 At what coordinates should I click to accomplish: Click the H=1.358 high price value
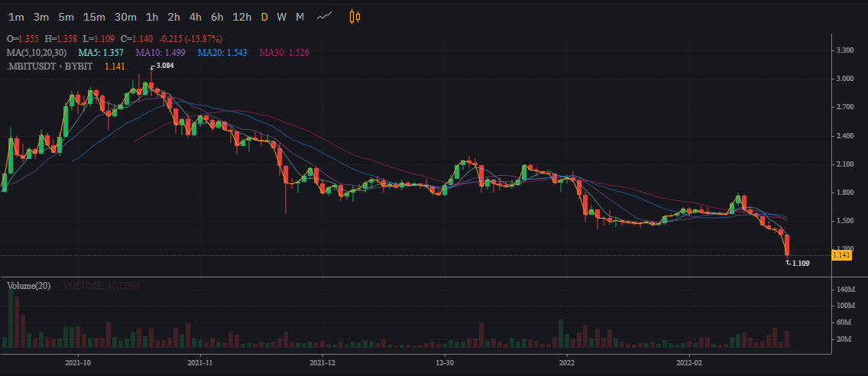(61, 39)
